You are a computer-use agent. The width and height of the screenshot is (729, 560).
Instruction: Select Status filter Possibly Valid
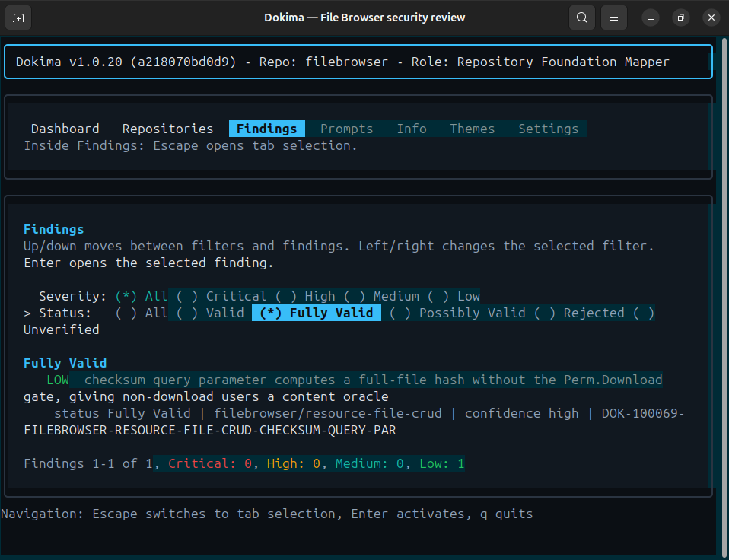(457, 313)
